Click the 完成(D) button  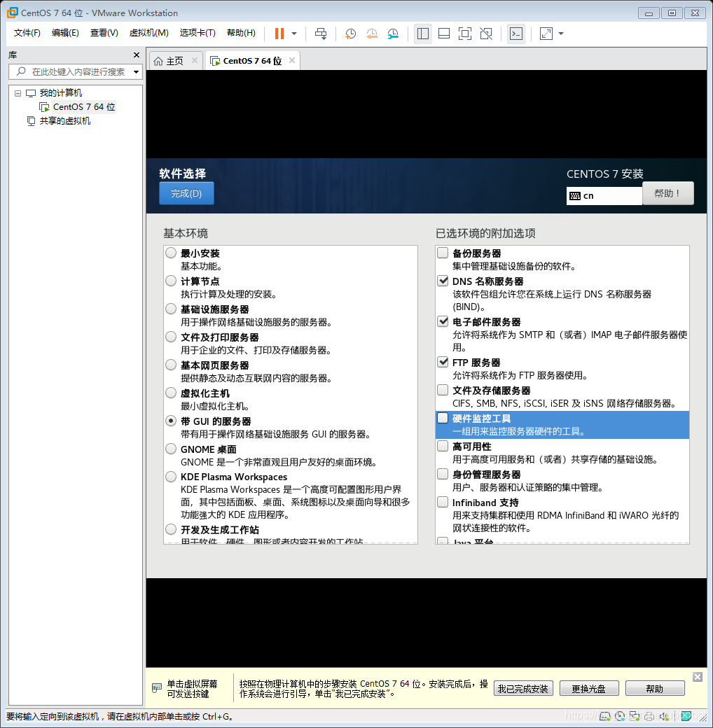pyautogui.click(x=186, y=193)
